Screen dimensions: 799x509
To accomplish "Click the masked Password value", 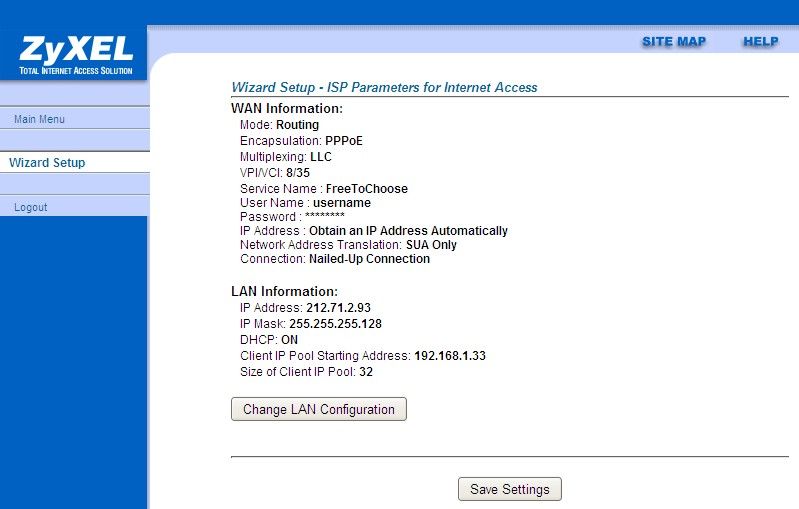I will [x=324, y=217].
